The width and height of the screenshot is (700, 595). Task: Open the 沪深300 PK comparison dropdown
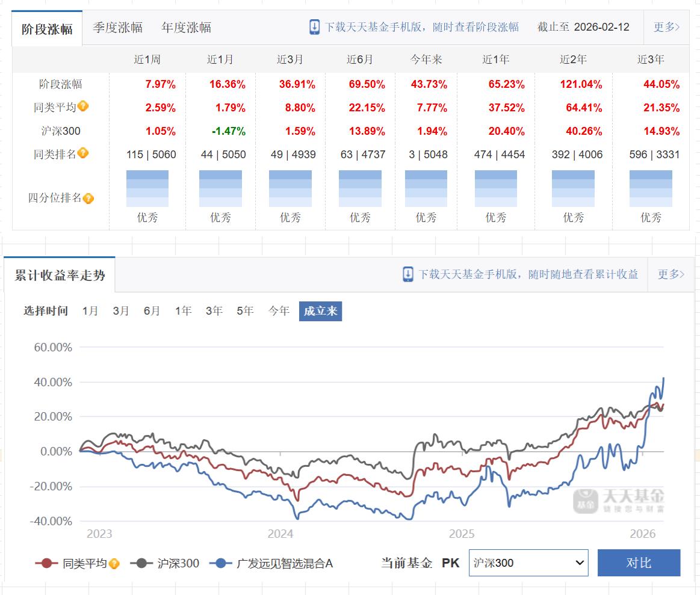(528, 563)
